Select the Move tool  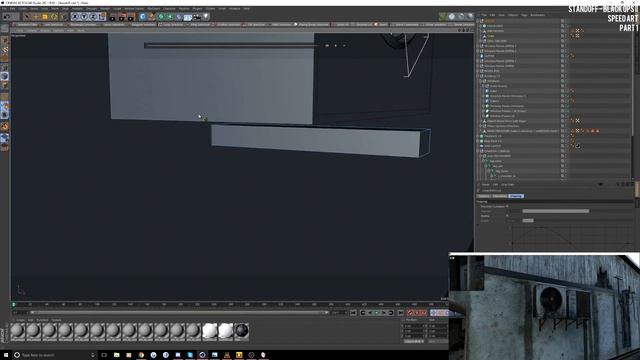point(36,17)
